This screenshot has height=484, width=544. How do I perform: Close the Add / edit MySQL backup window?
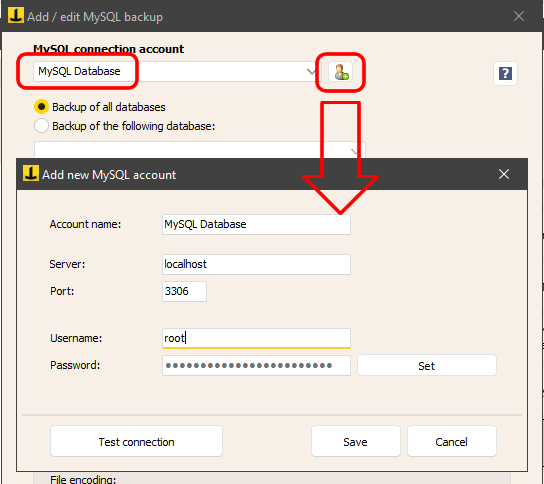[x=519, y=16]
